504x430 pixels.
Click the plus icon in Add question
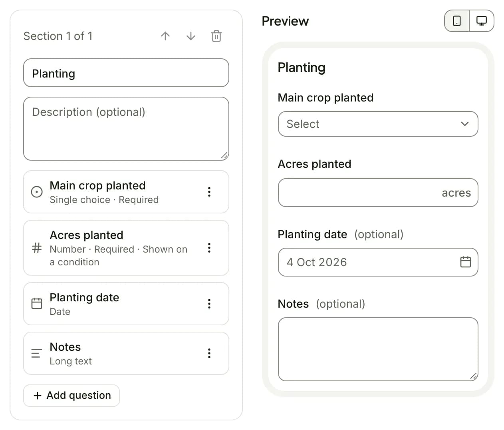(38, 396)
